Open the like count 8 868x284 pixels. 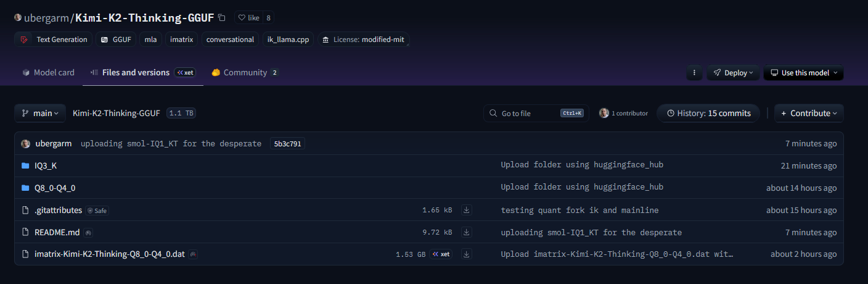pyautogui.click(x=269, y=18)
